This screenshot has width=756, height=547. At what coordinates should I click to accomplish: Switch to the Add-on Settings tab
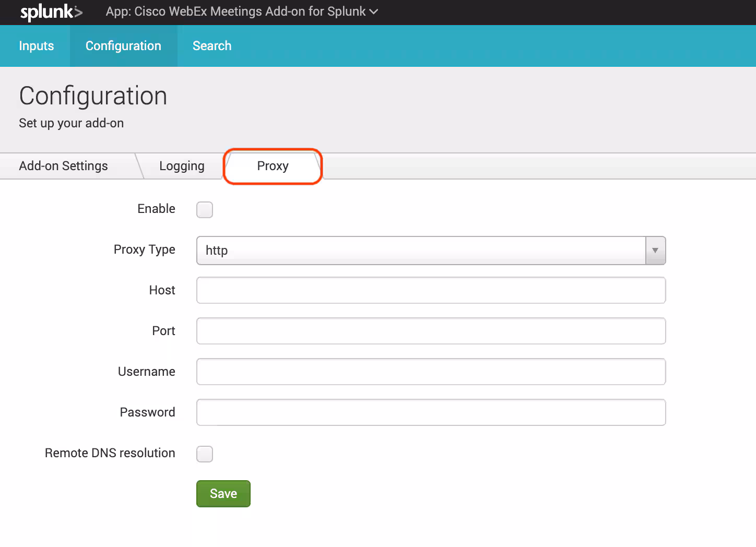click(x=63, y=166)
